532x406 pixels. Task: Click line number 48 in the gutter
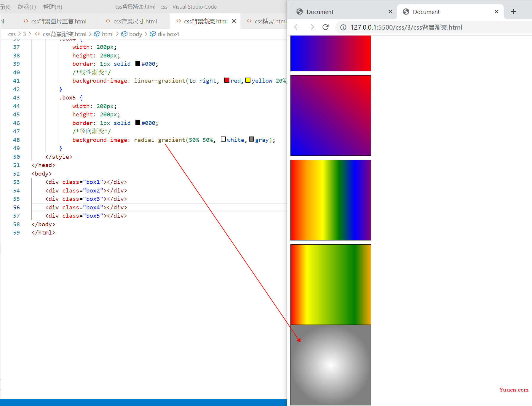[x=16, y=140]
